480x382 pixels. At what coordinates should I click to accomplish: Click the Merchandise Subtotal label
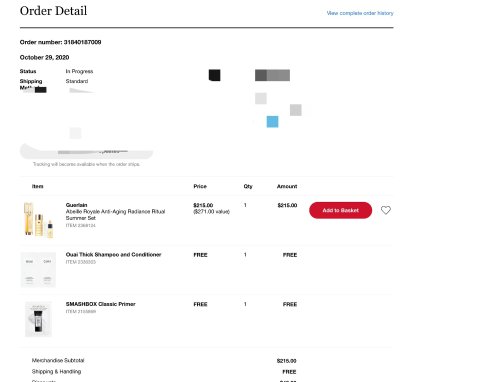58,360
